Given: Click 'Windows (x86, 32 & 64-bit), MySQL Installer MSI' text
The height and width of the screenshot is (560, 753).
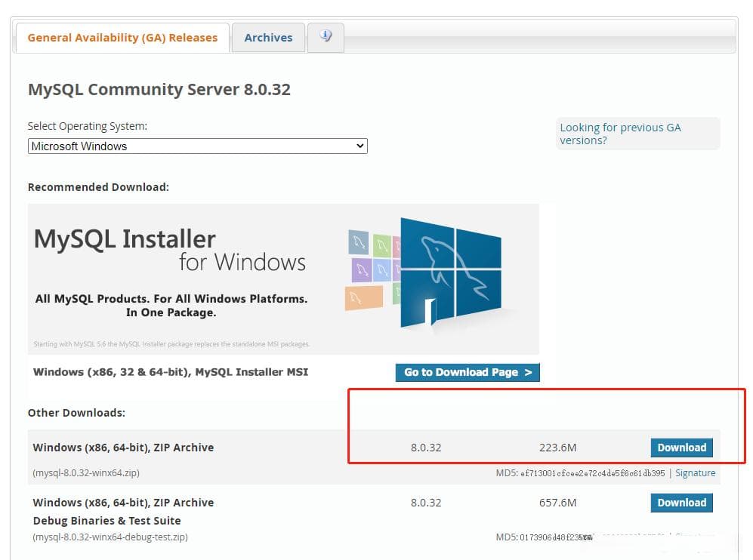Looking at the screenshot, I should tap(171, 372).
